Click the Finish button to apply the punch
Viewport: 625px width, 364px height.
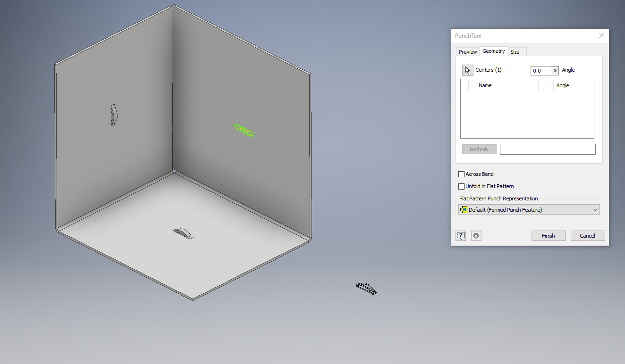click(x=548, y=235)
